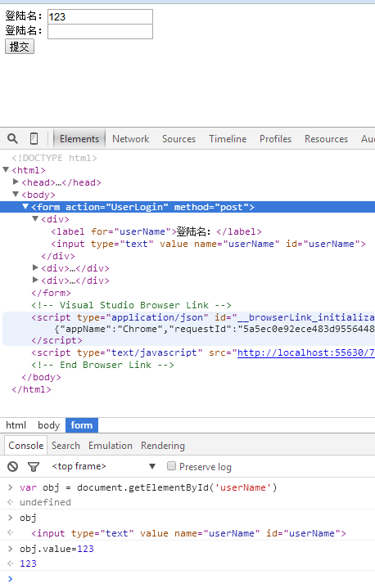Open the Profiles tab
The height and width of the screenshot is (588, 375).
[276, 139]
